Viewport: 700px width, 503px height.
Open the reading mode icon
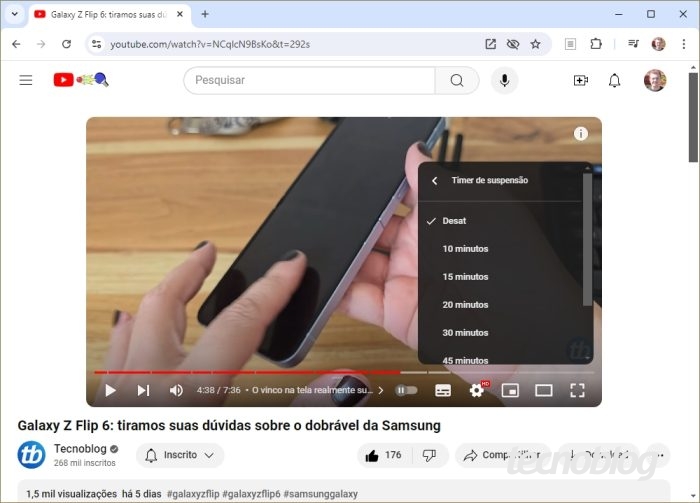[x=570, y=44]
